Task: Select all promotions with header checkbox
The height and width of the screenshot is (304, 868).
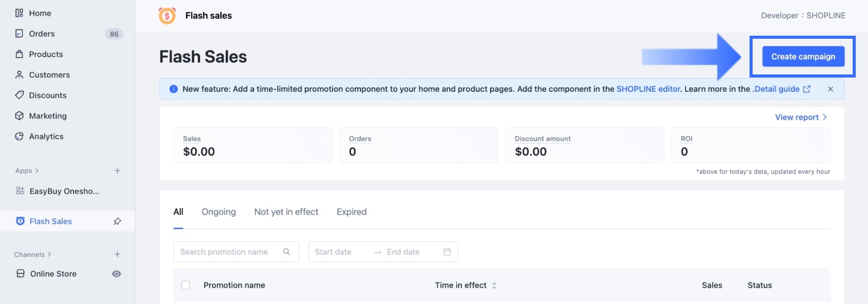Action: click(x=185, y=285)
